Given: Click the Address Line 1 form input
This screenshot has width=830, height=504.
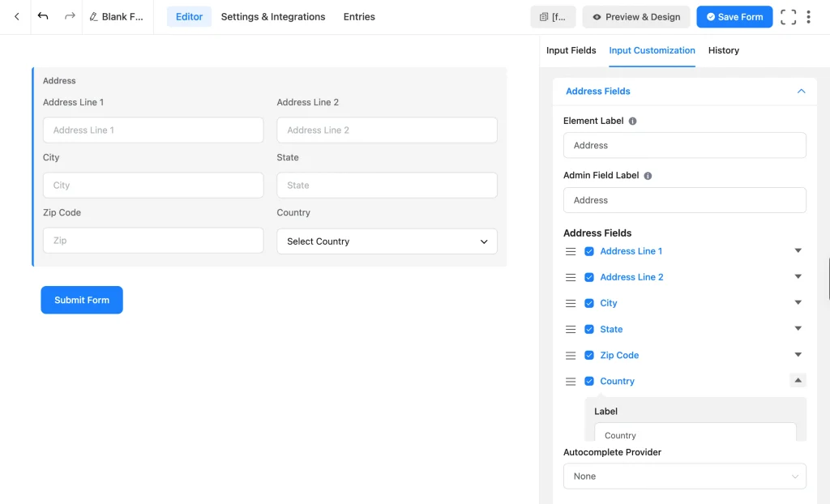Looking at the screenshot, I should [153, 130].
